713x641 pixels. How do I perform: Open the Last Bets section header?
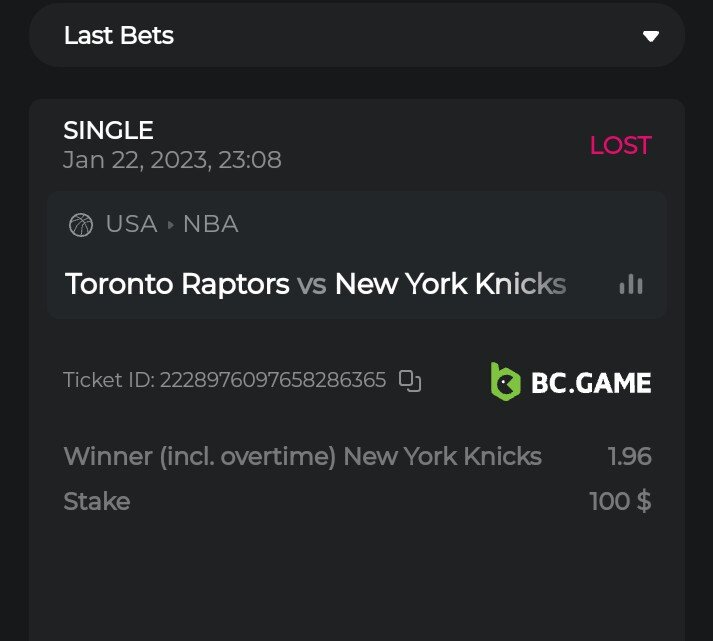coord(119,36)
